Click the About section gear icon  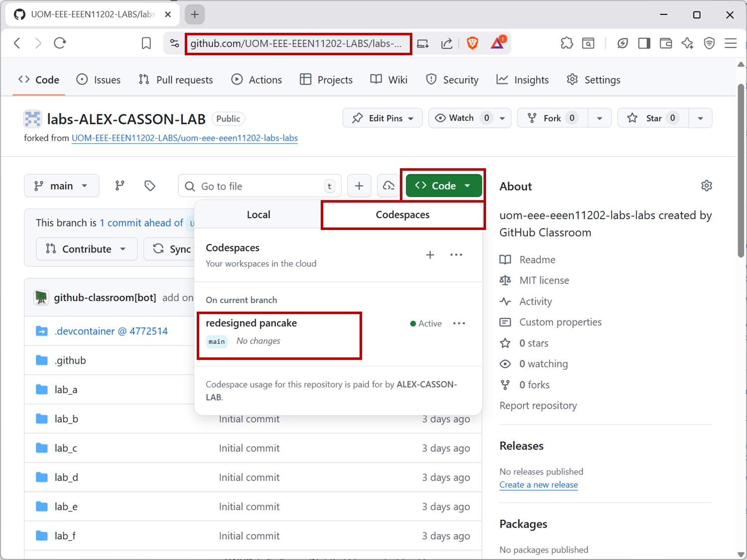[x=706, y=186]
